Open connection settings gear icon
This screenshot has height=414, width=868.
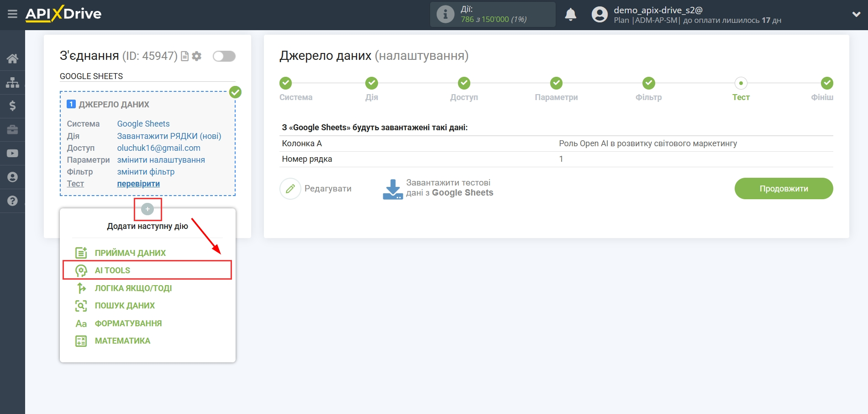(x=197, y=56)
